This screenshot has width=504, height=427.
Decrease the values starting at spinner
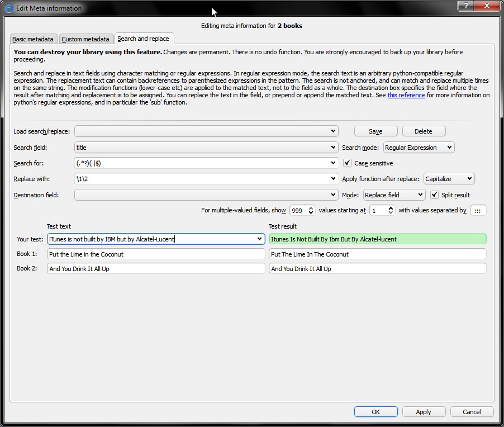click(x=391, y=212)
